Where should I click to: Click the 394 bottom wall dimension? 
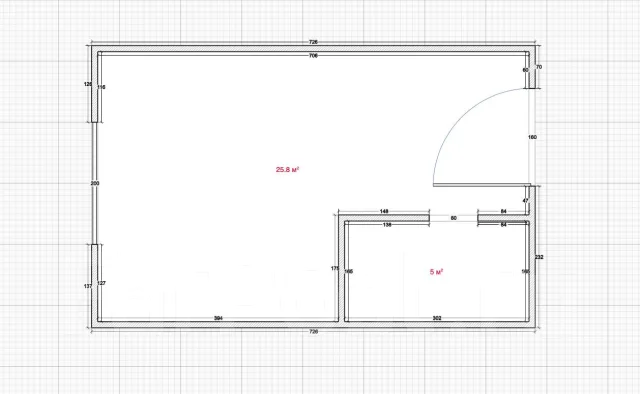[x=218, y=318]
